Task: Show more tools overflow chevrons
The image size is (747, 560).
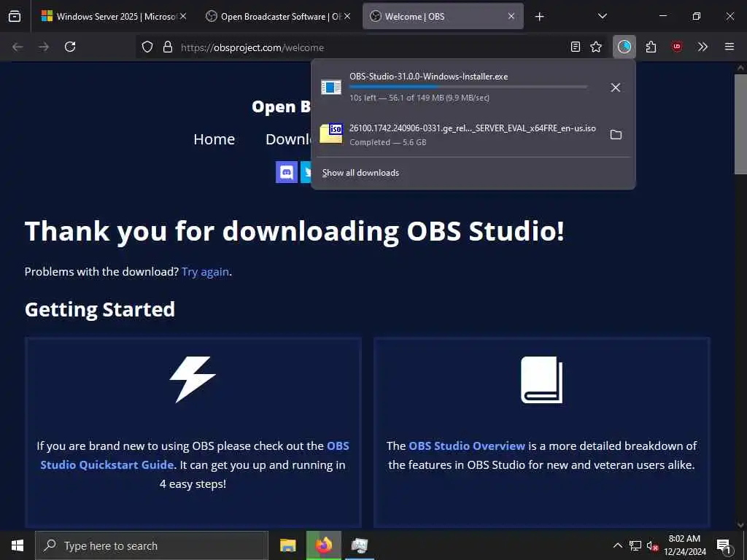Action: [703, 47]
